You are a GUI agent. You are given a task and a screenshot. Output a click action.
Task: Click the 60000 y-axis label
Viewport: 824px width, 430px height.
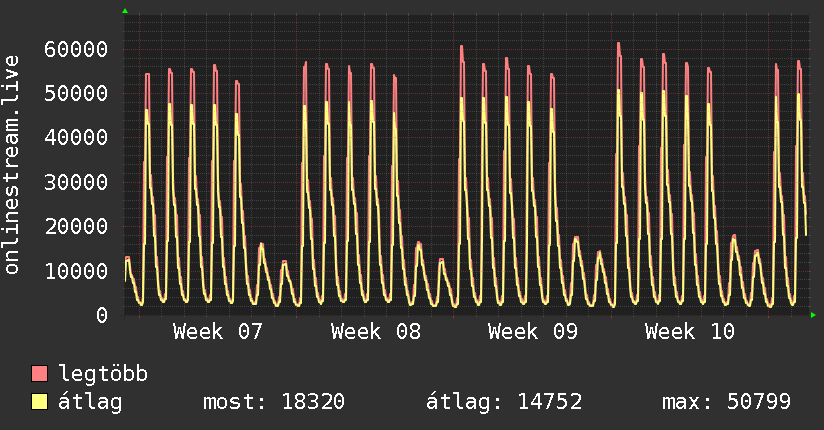click(76, 49)
